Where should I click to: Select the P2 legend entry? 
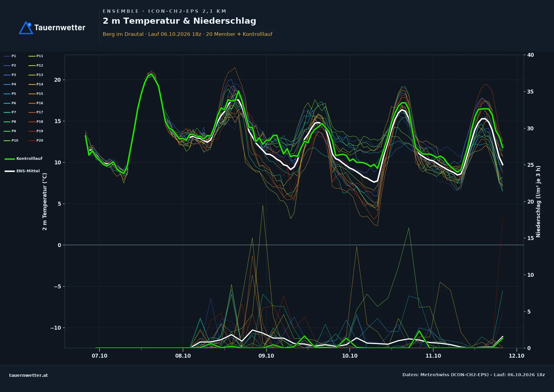pos(10,65)
